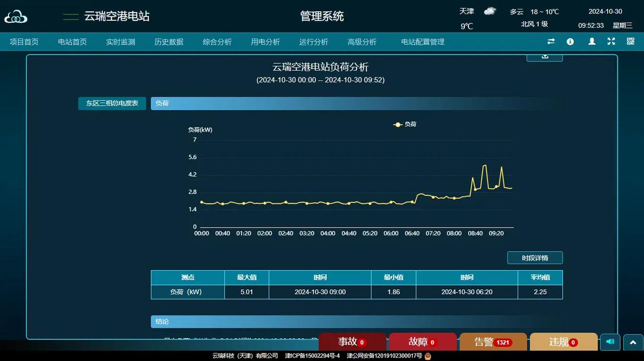Click the police badge icon in footer
The image size is (644, 361).
[428, 356]
